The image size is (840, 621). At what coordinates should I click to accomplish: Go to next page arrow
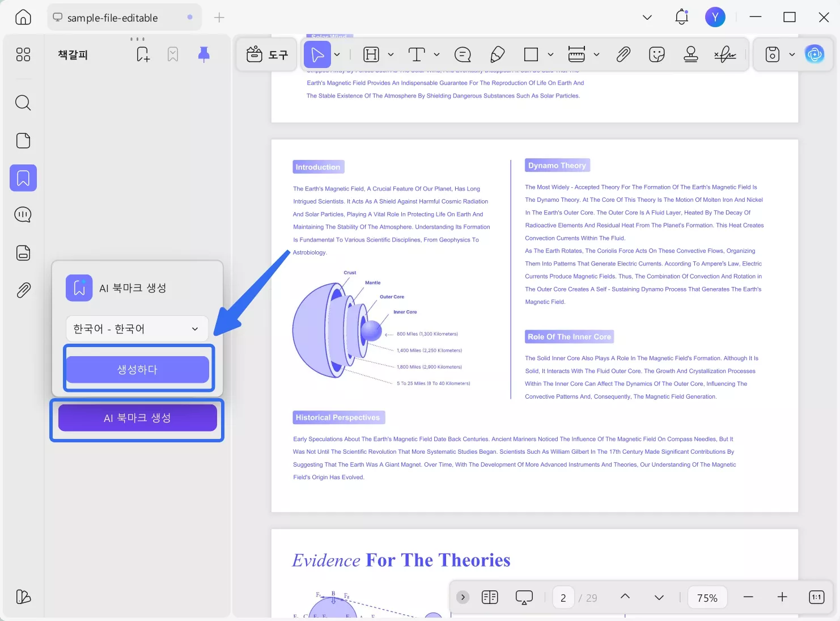659,597
